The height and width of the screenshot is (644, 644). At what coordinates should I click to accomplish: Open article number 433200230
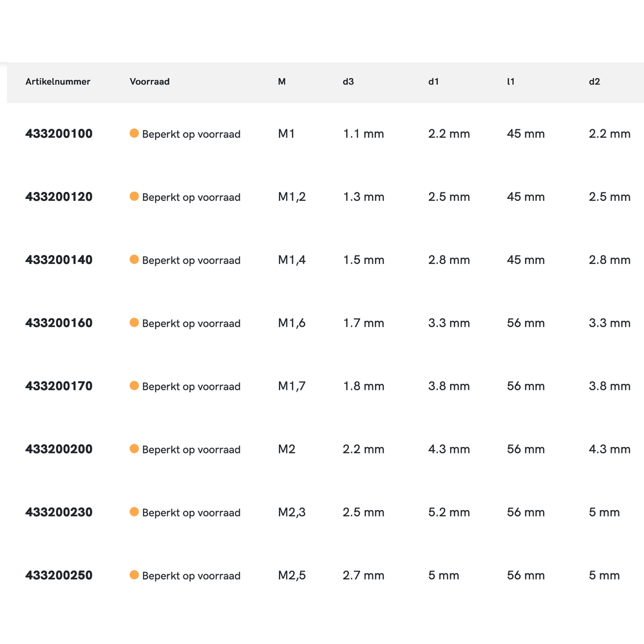coord(59,513)
